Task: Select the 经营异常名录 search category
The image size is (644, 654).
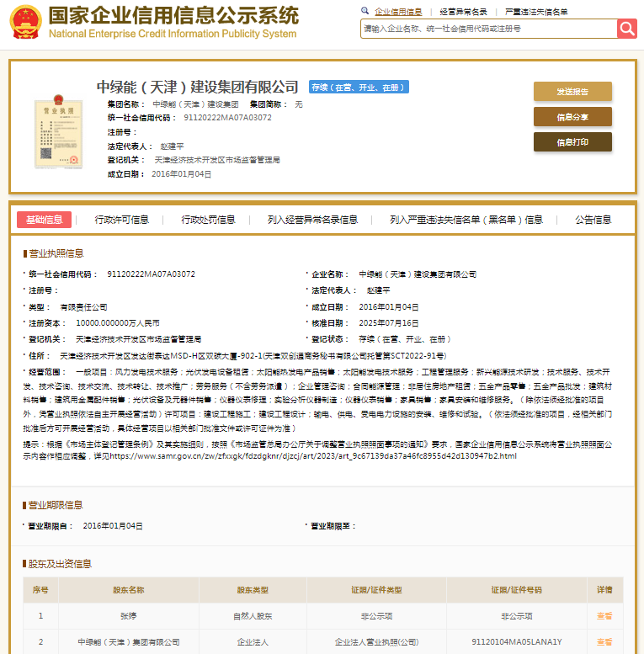Action: 463,12
